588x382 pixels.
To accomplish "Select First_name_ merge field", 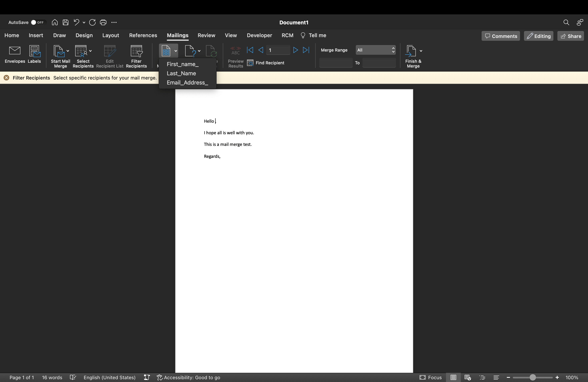I will pos(183,64).
